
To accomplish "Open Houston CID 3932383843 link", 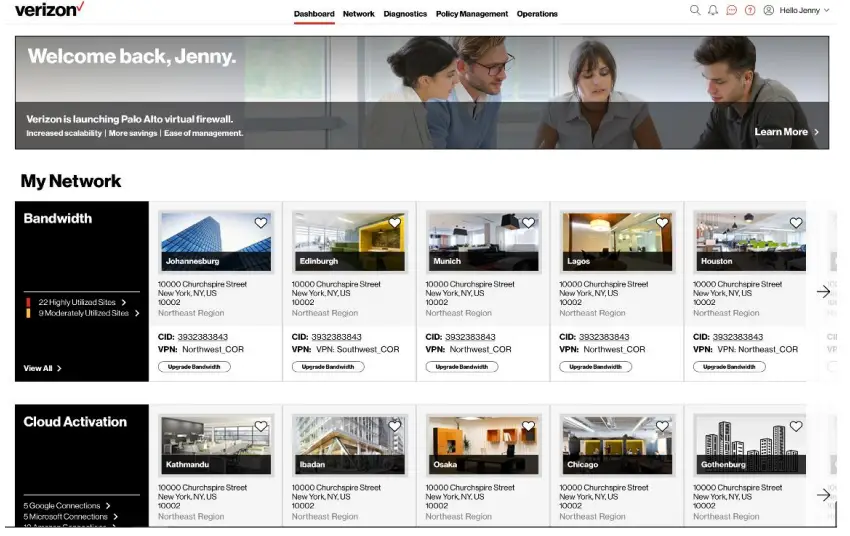I will pyautogui.click(x=738, y=337).
